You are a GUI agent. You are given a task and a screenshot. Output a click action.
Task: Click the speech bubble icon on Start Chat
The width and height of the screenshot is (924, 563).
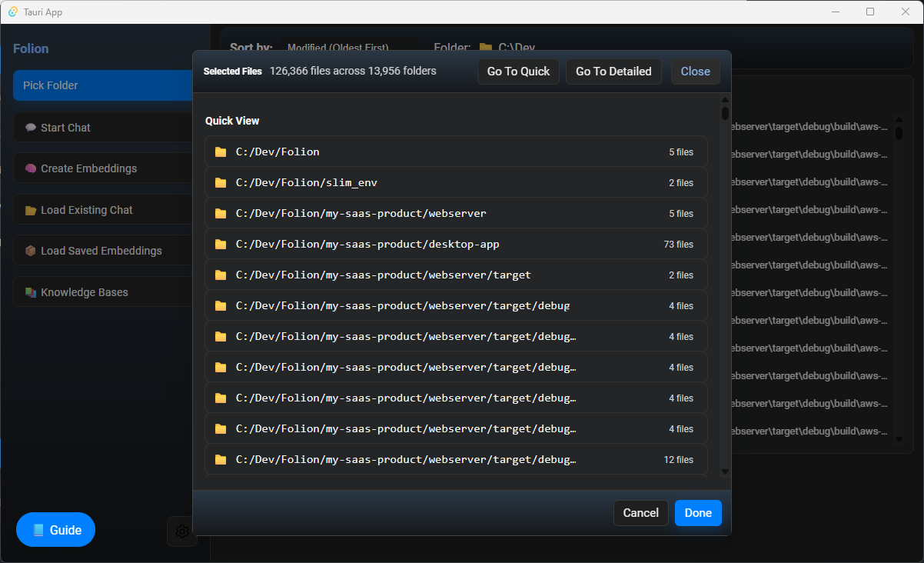click(31, 128)
